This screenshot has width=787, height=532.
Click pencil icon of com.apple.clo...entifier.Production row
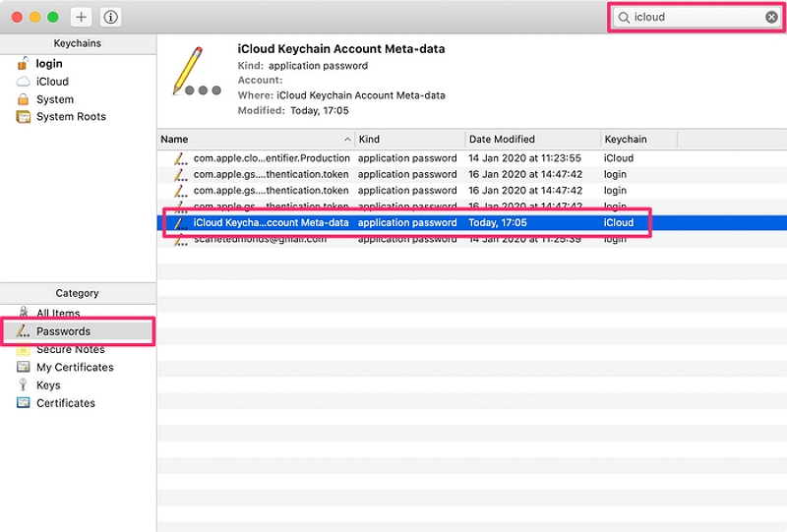click(x=180, y=158)
